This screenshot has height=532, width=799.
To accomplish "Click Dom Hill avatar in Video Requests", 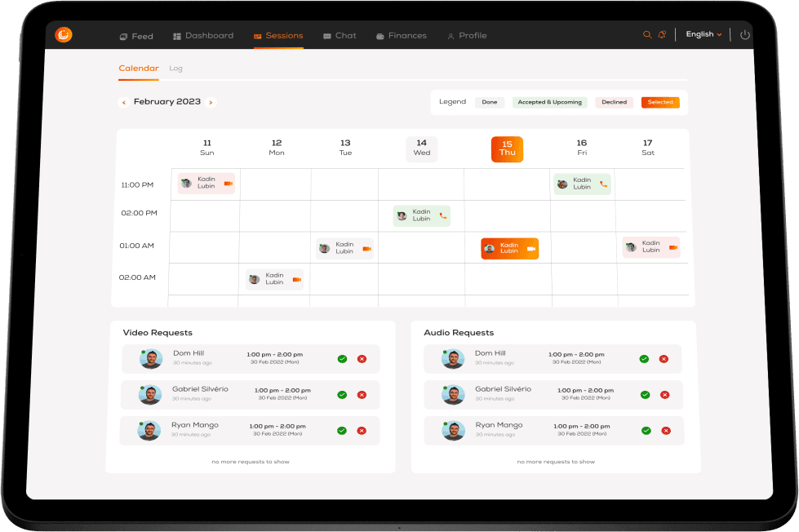I will tap(151, 359).
